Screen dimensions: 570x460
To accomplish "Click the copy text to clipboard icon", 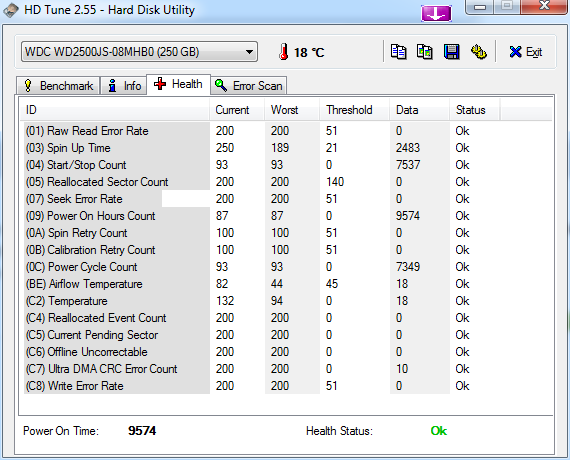I will tap(398, 52).
